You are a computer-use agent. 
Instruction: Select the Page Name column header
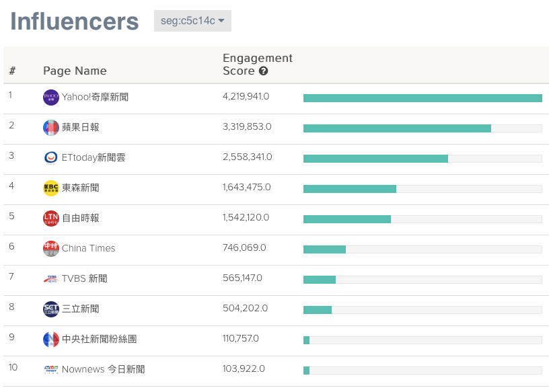click(75, 71)
